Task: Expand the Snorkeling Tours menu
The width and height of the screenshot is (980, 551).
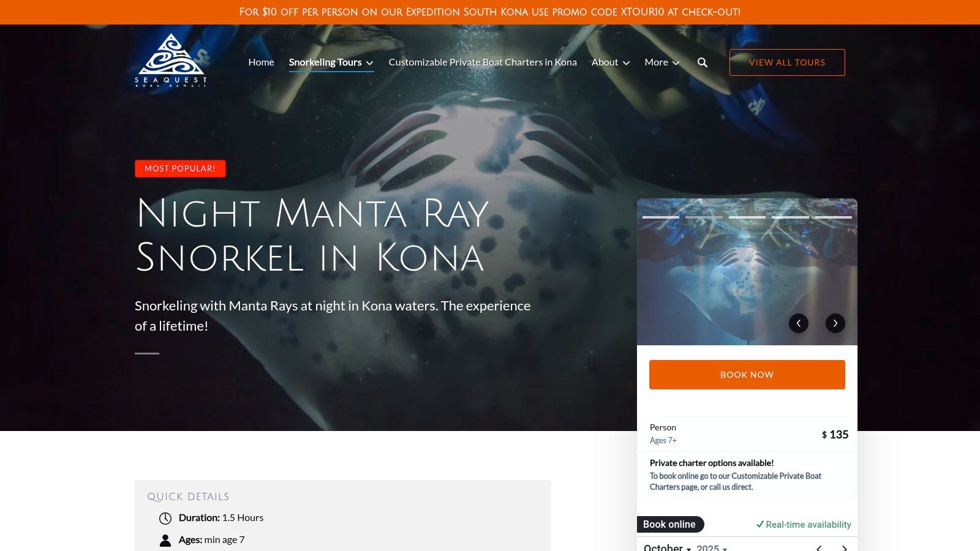Action: (x=331, y=62)
